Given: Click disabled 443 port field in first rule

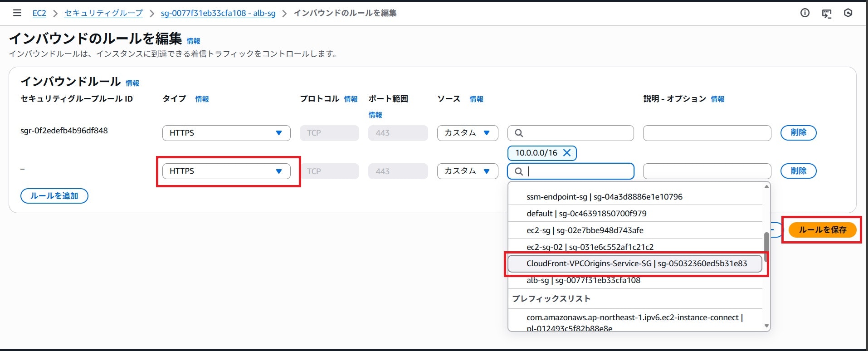Looking at the screenshot, I should 398,133.
